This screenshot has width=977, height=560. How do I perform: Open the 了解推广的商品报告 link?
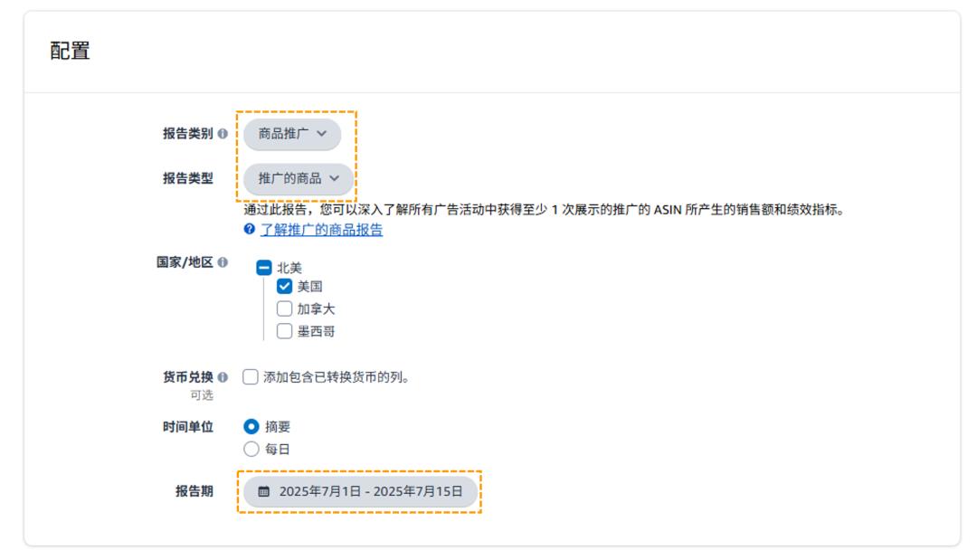[321, 231]
